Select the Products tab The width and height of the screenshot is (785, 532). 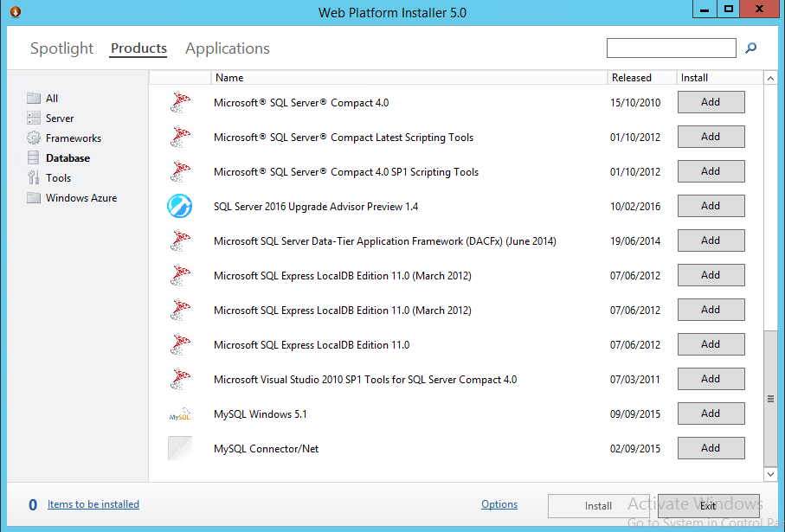pos(138,48)
